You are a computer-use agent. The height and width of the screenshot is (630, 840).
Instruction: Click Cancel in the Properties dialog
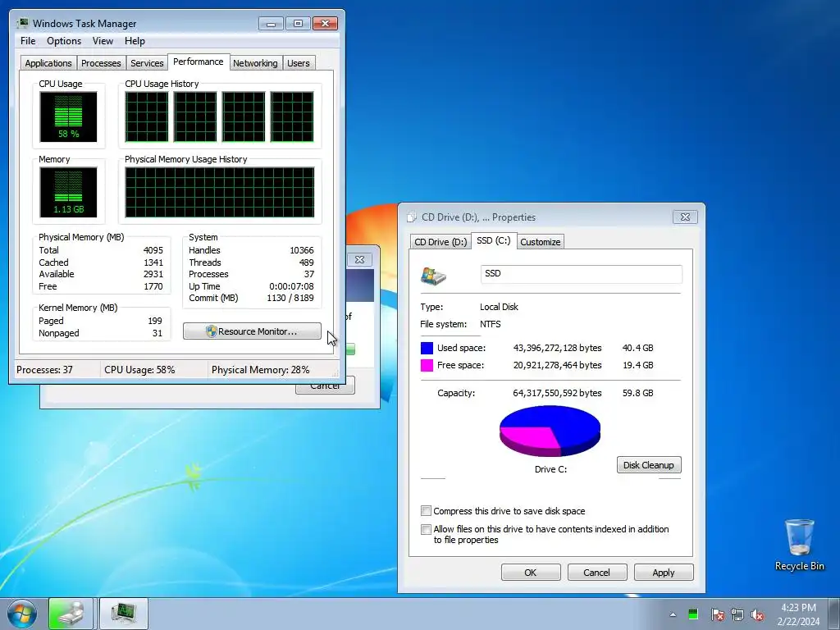pos(597,572)
